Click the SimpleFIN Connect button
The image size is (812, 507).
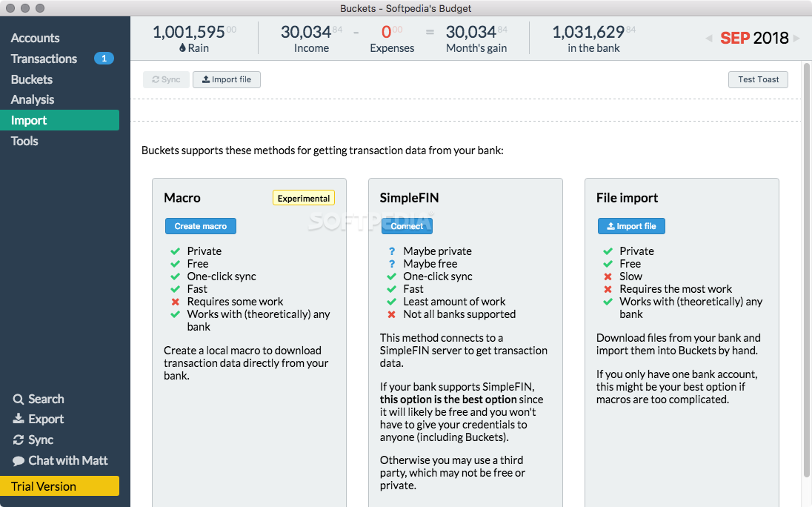click(x=407, y=226)
